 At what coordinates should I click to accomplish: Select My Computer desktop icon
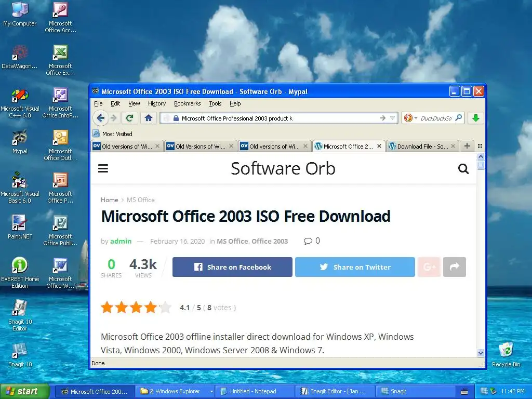coord(20,14)
